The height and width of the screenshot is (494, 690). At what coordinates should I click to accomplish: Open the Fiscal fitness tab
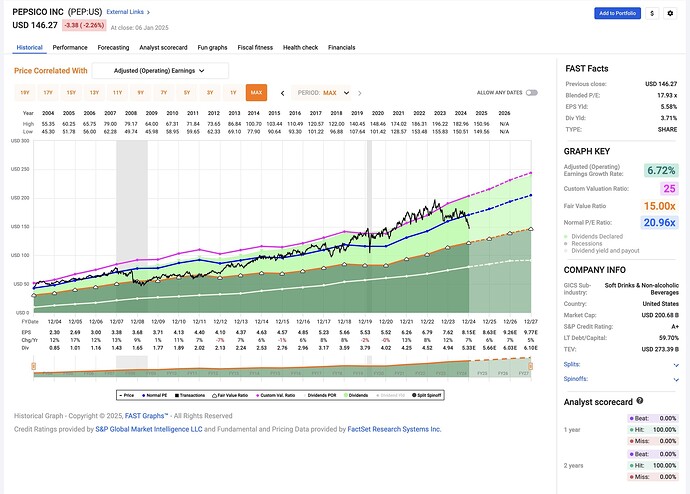(x=255, y=48)
